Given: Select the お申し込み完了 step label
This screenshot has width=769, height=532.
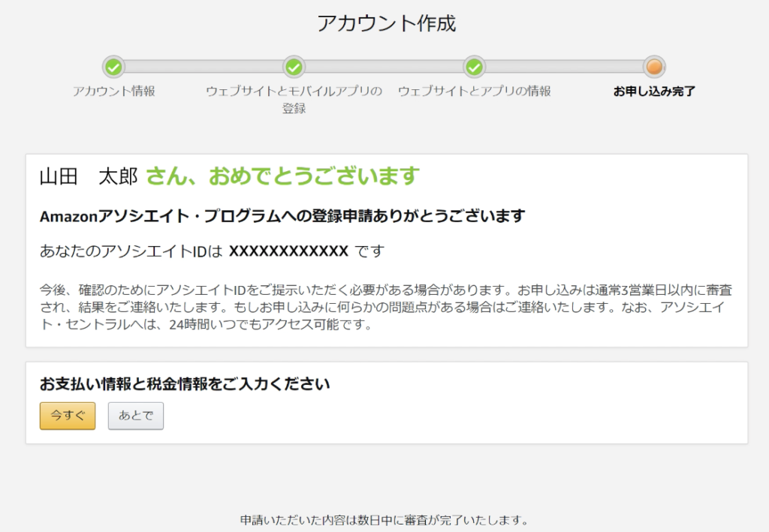Looking at the screenshot, I should click(654, 91).
